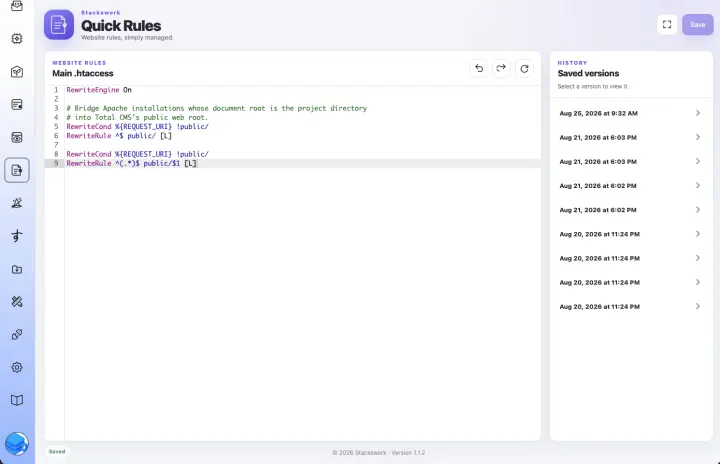This screenshot has width=720, height=464.
Task: Open the eye preview sidebar icon
Action: (x=17, y=137)
